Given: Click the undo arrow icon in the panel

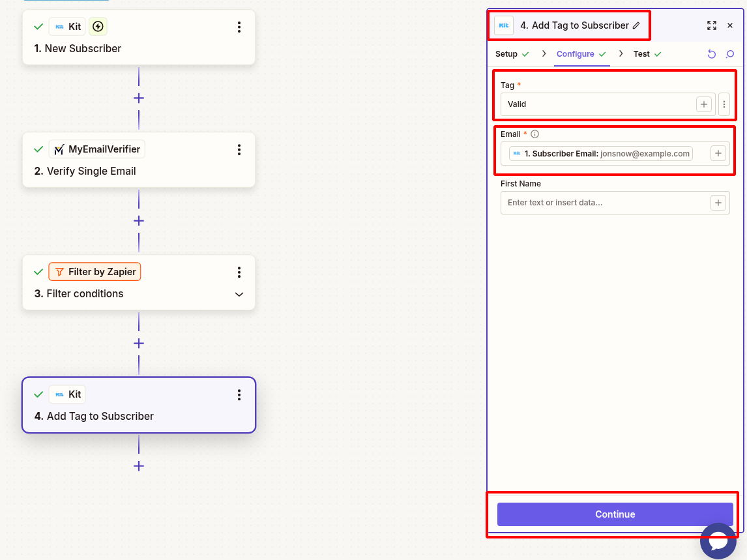Looking at the screenshot, I should tap(712, 54).
